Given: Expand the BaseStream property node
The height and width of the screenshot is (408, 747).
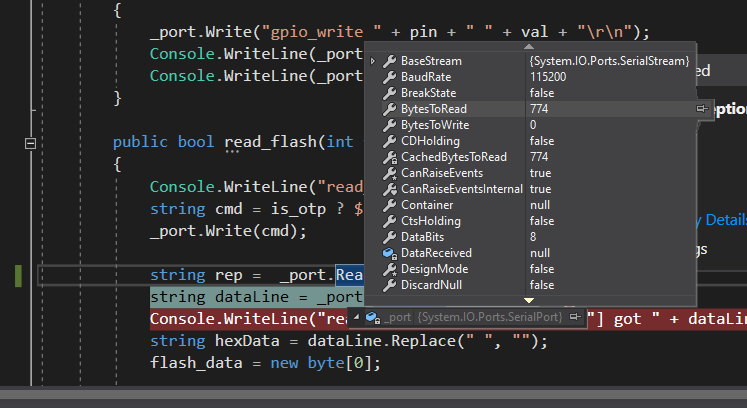Looking at the screenshot, I should [373, 61].
